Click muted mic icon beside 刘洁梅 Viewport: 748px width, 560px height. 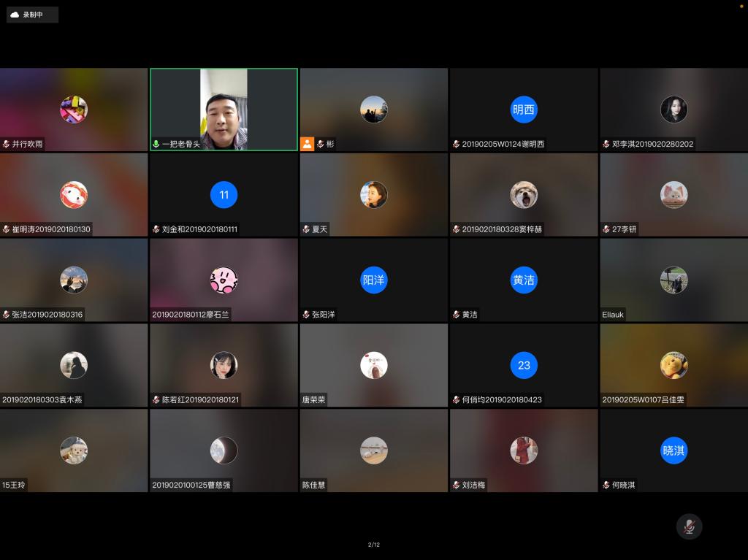456,485
